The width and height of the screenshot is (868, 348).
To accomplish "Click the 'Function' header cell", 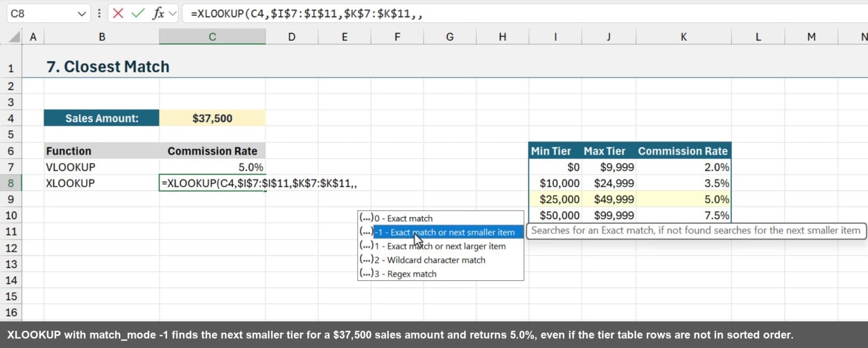I will pos(102,151).
